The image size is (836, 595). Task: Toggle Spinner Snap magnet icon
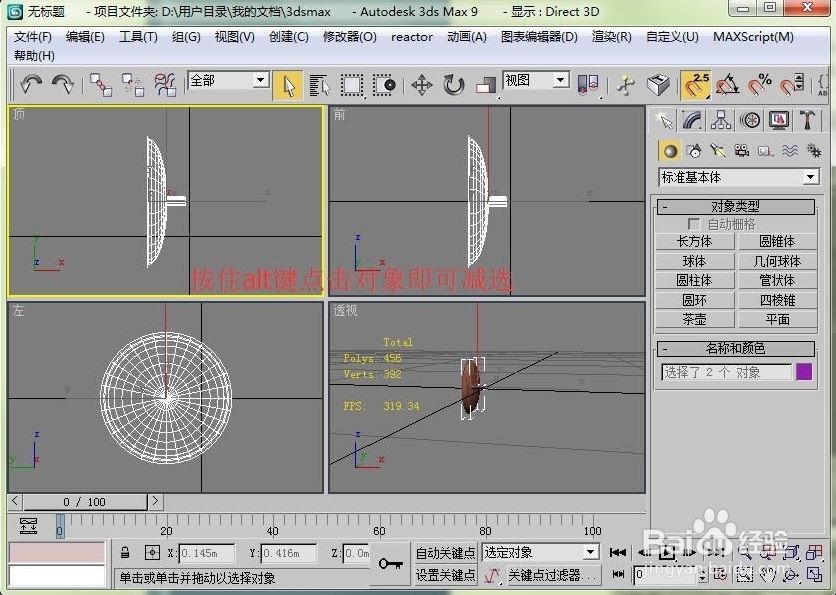click(x=792, y=85)
